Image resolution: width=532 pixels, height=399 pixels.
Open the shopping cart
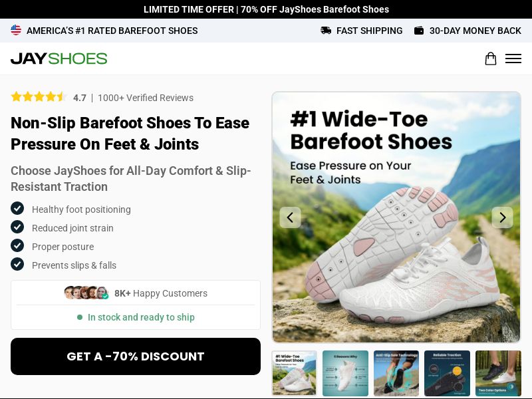[491, 59]
